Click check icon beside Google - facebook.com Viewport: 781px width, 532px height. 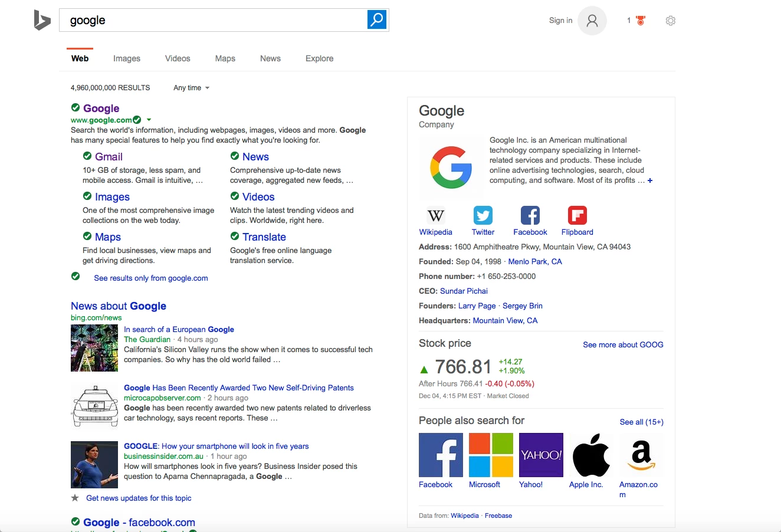pos(76,521)
